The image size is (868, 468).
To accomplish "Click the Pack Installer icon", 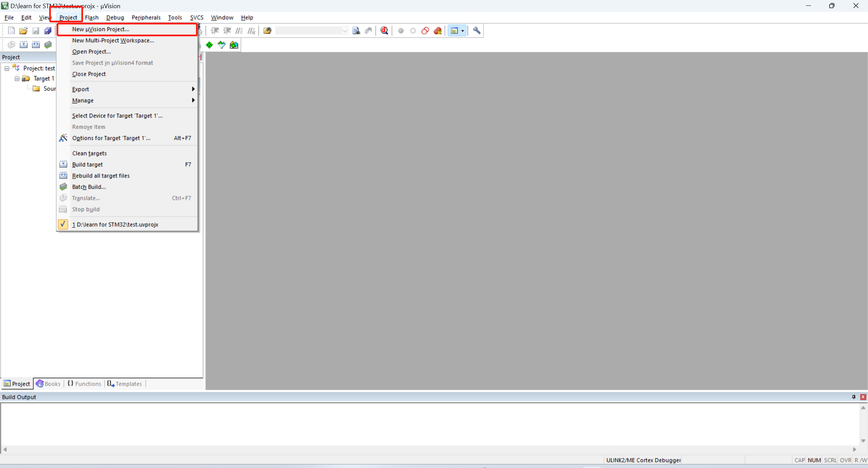I will (x=234, y=45).
